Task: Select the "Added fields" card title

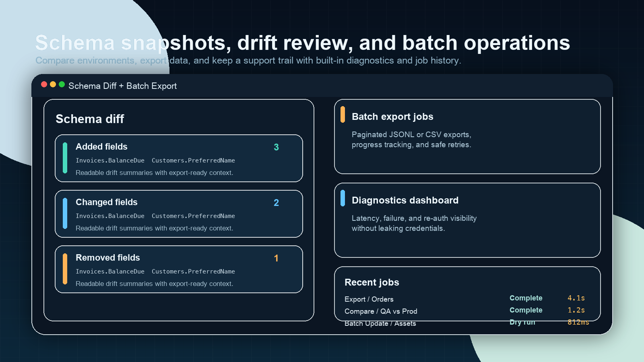Action: click(x=101, y=147)
